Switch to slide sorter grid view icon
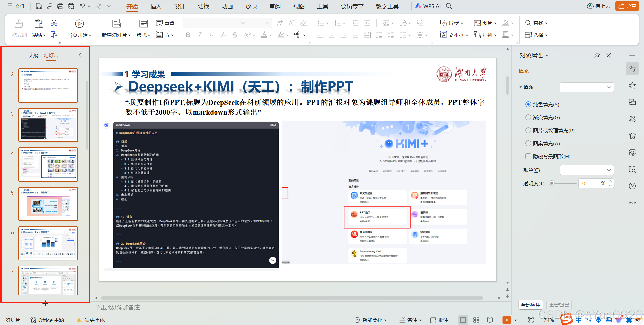 [x=476, y=320]
